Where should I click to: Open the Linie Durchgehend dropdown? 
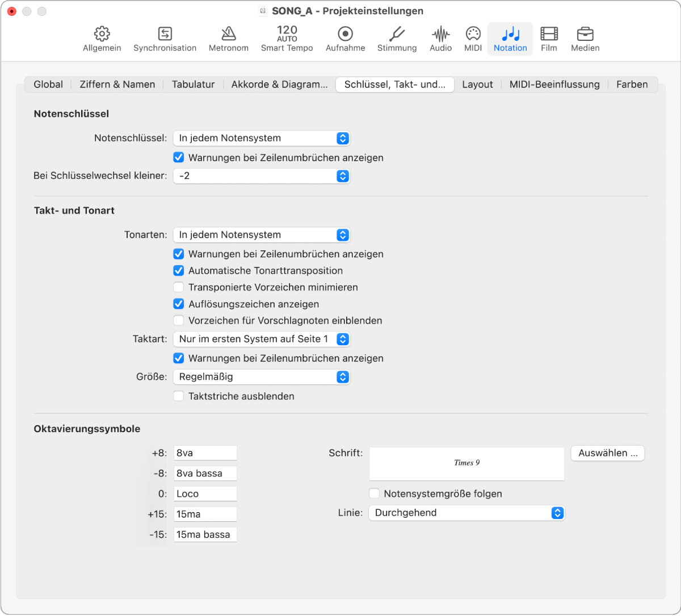point(467,513)
